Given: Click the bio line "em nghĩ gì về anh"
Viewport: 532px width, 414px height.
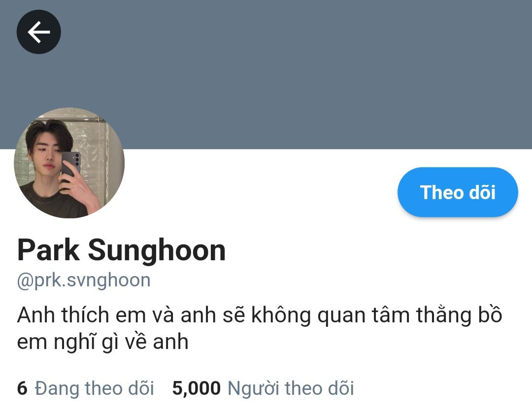Looking at the screenshot, I should [x=103, y=342].
